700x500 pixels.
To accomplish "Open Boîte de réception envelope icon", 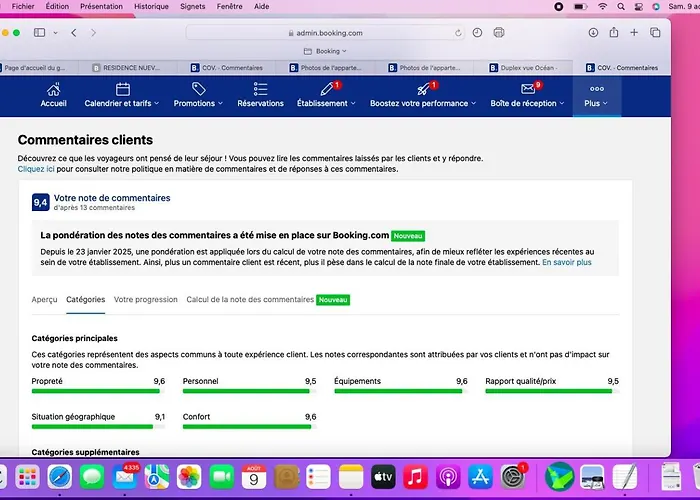I will 528,90.
